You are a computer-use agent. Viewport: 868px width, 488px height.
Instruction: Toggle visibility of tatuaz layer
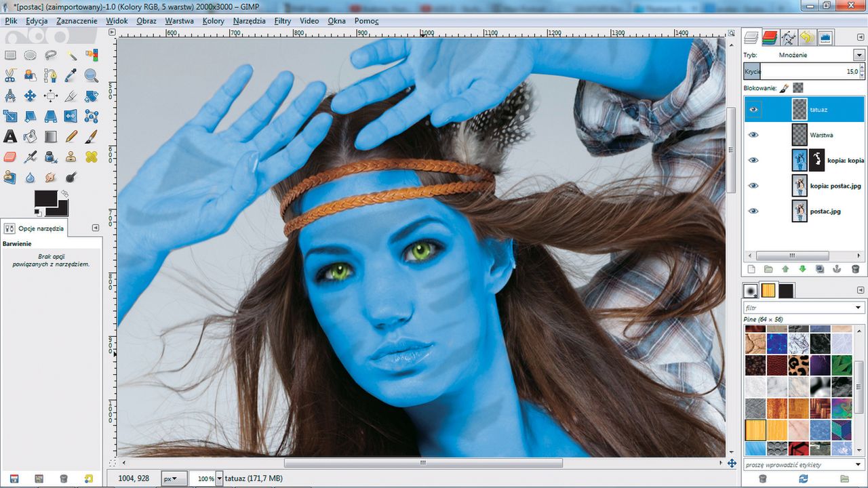click(x=753, y=108)
